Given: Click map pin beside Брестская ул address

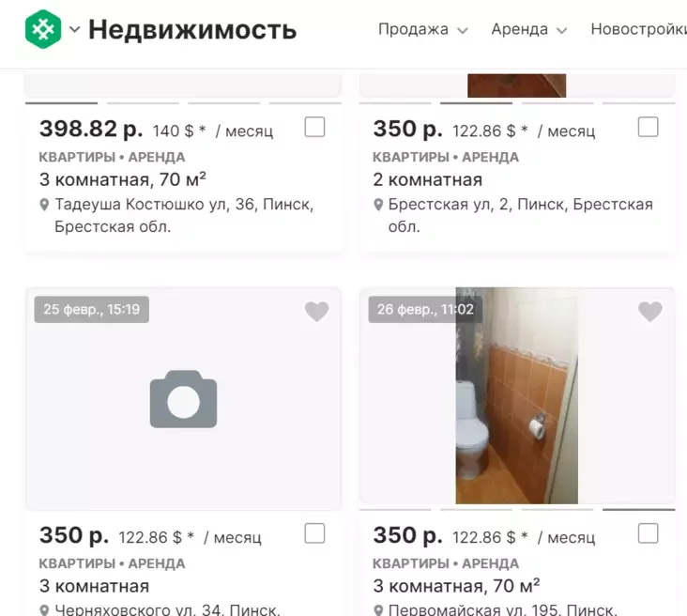Looking at the screenshot, I should tap(378, 205).
